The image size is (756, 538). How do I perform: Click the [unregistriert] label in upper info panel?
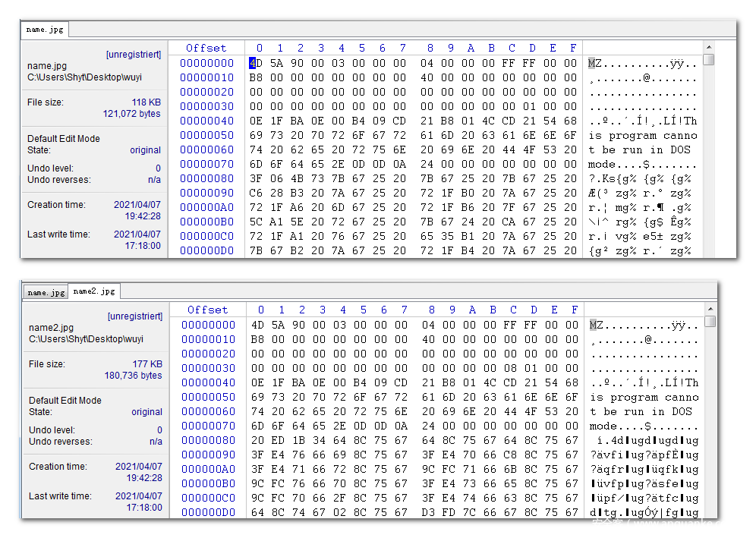134,55
